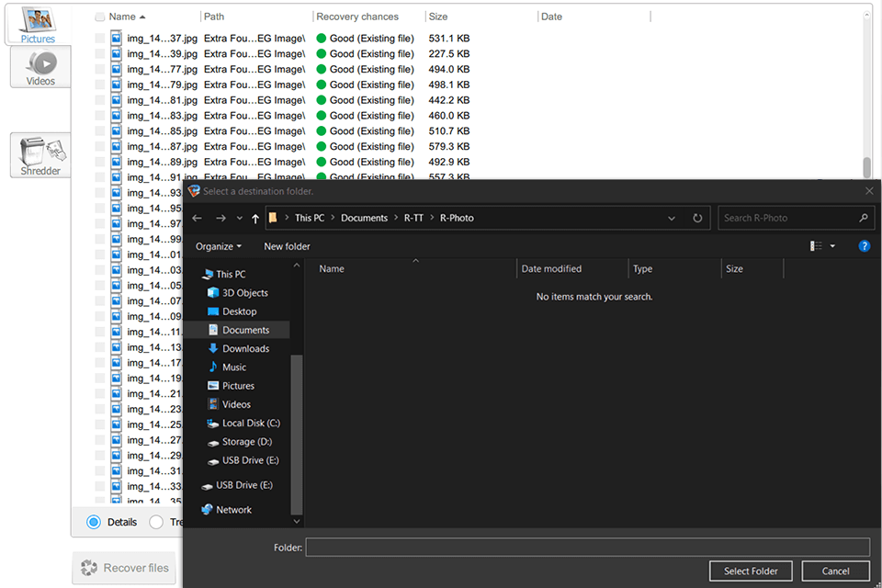882x588 pixels.
Task: Navigate to Documents breadcrumb
Action: click(364, 218)
